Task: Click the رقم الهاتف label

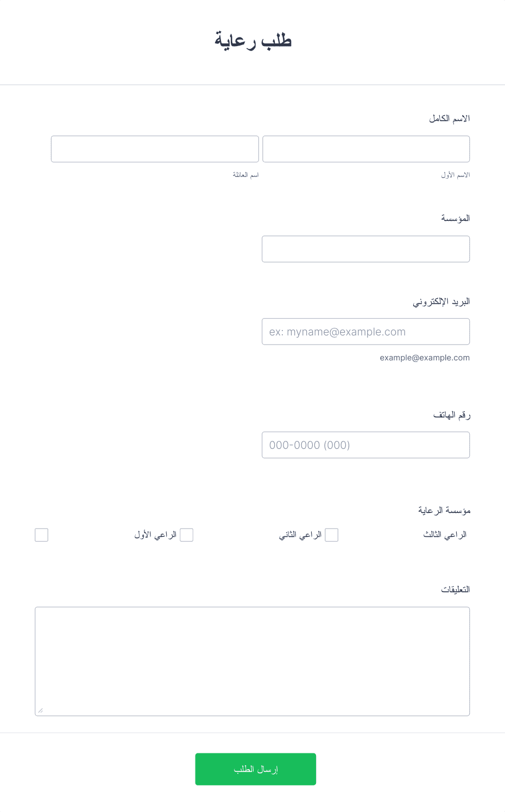Action: (x=452, y=415)
